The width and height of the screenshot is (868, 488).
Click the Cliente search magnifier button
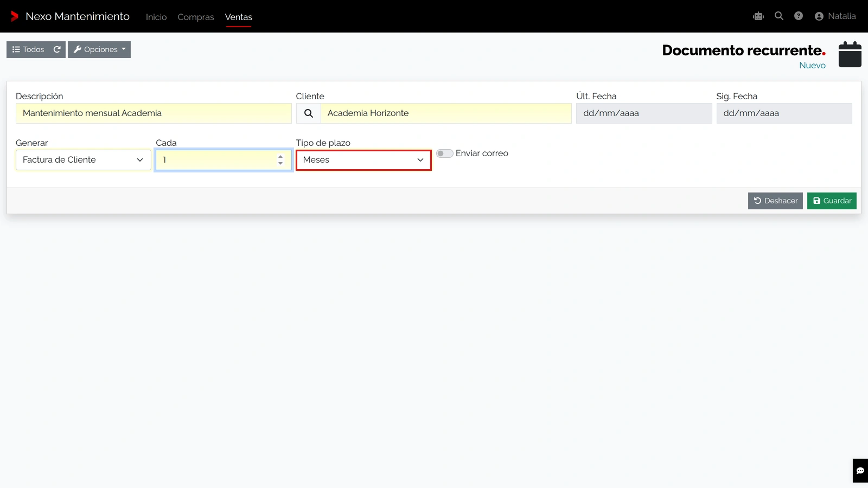pos(308,113)
